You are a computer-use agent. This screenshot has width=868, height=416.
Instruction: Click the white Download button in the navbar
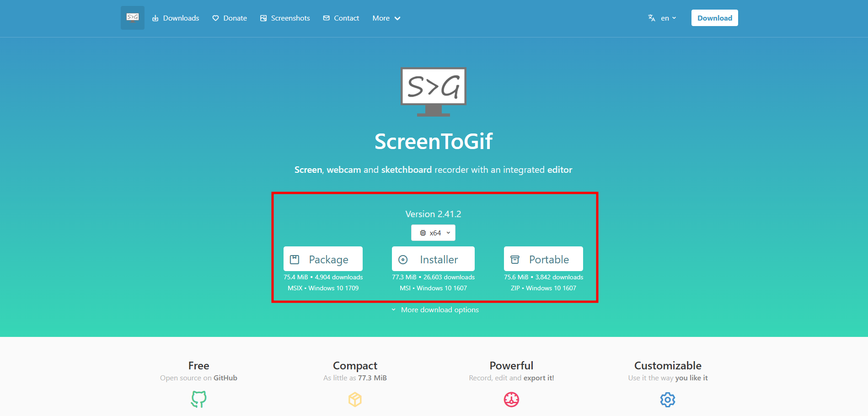pyautogui.click(x=714, y=18)
